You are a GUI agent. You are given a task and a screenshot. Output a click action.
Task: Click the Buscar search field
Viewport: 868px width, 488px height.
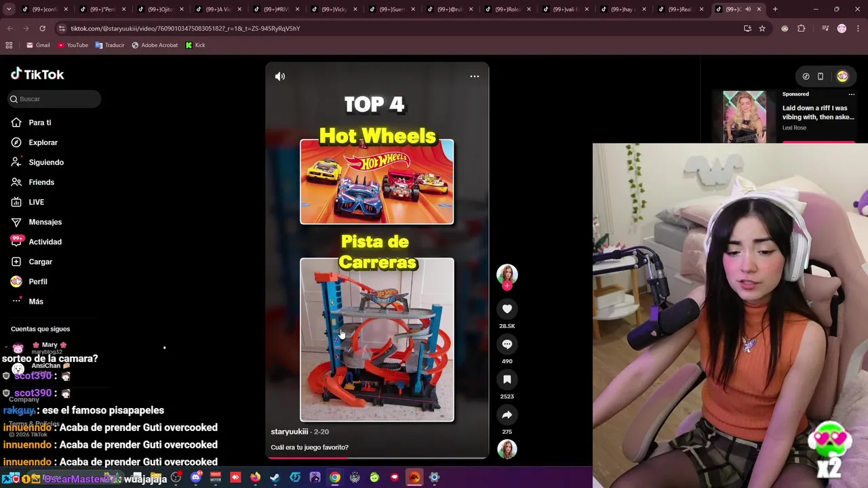[x=54, y=99]
